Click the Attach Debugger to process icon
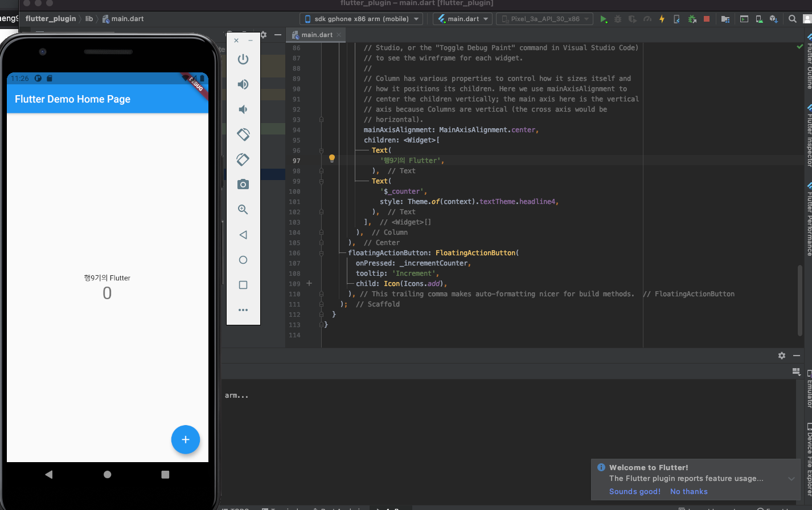Screen dimensions: 812x510 pyautogui.click(x=692, y=19)
